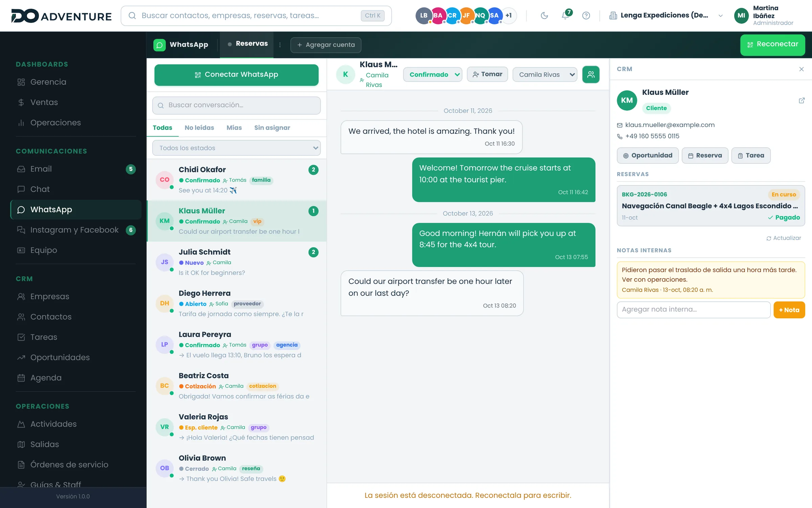
Task: Expand Confirmado status dropdown in chat header
Action: pyautogui.click(x=432, y=75)
